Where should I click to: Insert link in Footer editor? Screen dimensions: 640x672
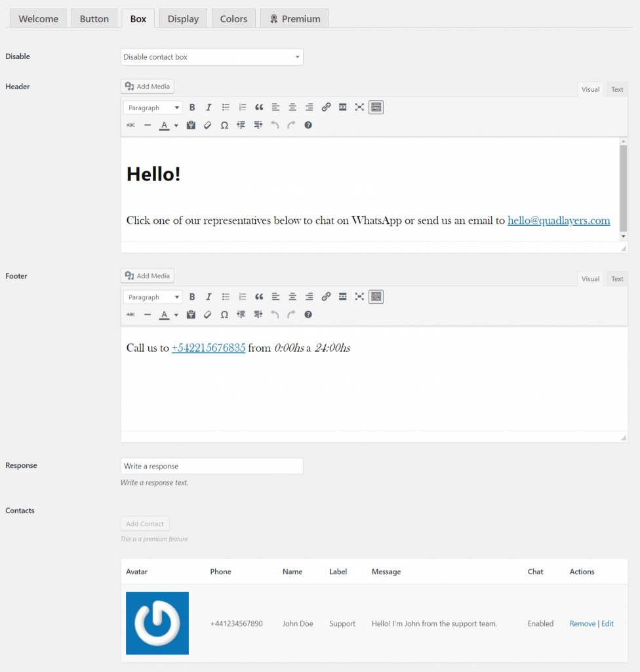[326, 297]
